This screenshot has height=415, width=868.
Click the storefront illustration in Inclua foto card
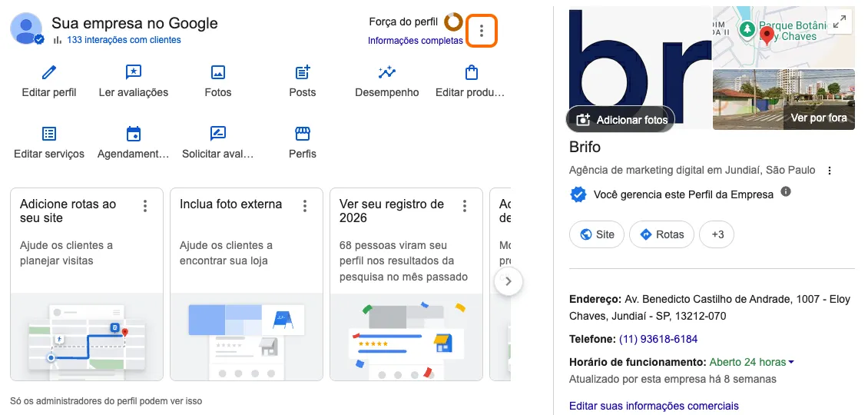pyautogui.click(x=247, y=337)
